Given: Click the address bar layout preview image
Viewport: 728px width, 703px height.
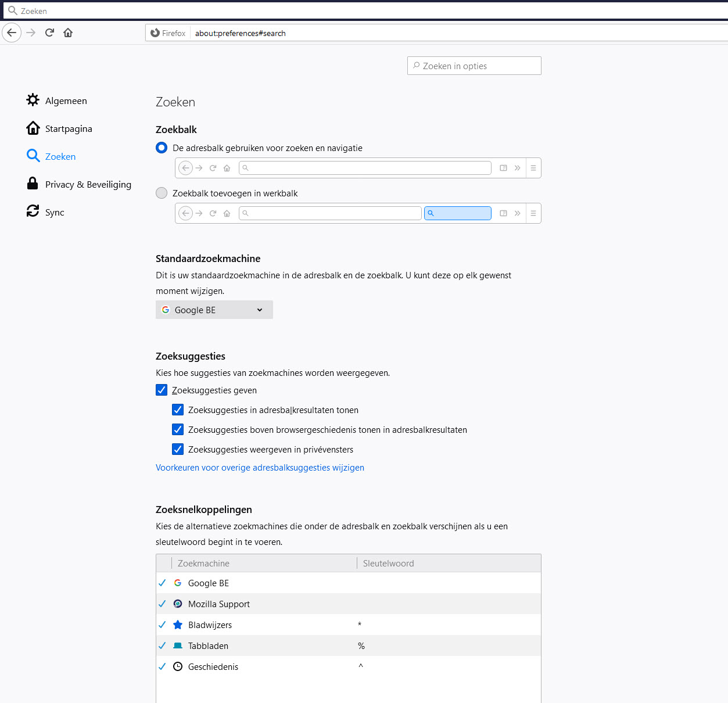Looking at the screenshot, I should point(358,168).
